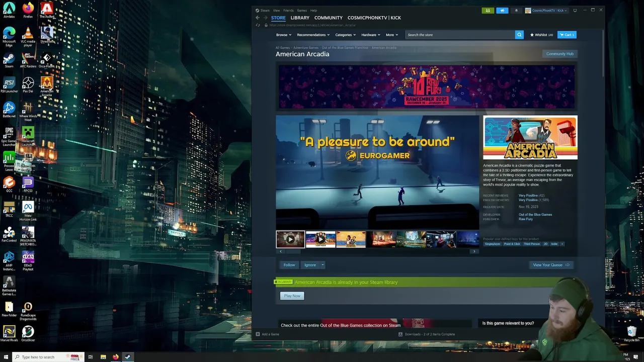Select the first trailer thumbnail in strip
The height and width of the screenshot is (362, 644).
[x=290, y=239]
